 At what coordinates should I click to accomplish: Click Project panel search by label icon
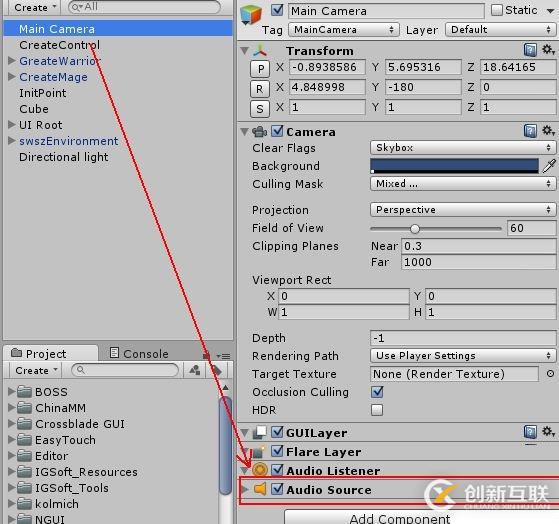coord(216,370)
